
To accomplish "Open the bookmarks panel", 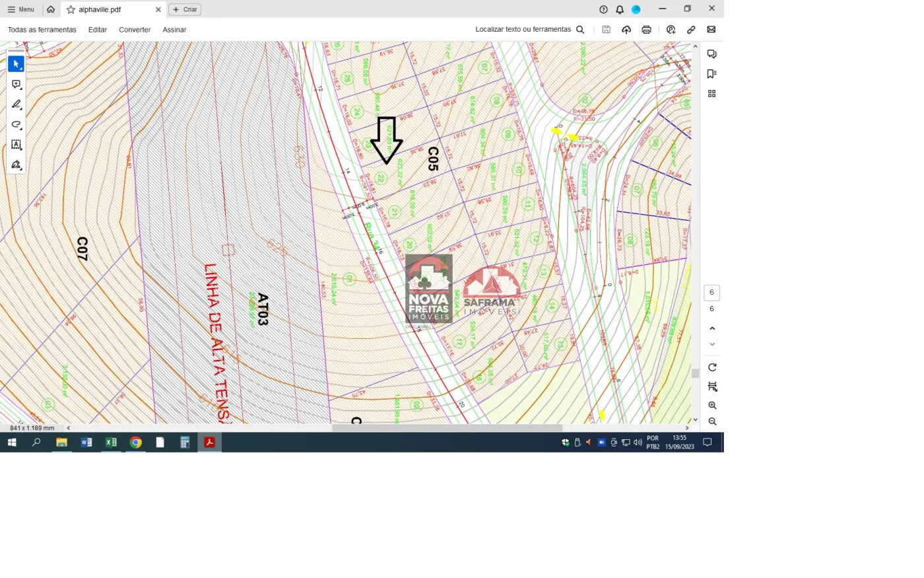I will tap(711, 74).
